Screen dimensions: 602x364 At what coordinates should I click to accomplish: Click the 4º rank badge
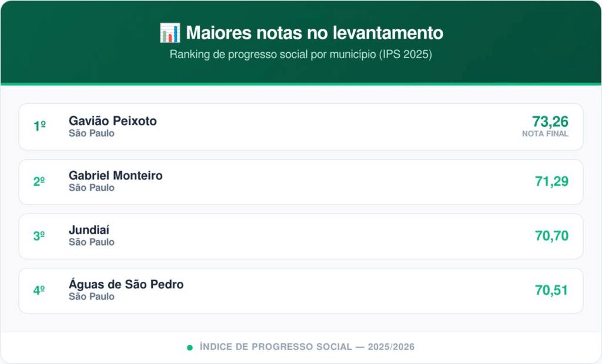[39, 291]
